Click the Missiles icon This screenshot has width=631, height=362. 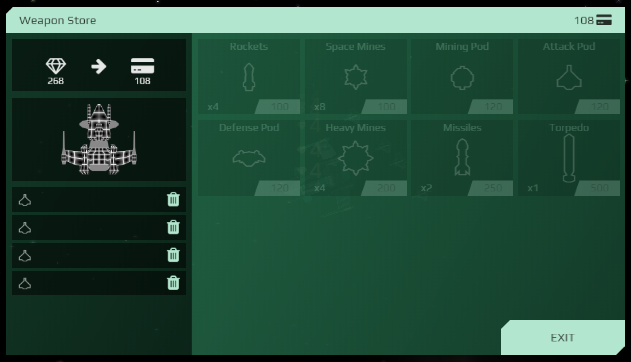(462, 157)
